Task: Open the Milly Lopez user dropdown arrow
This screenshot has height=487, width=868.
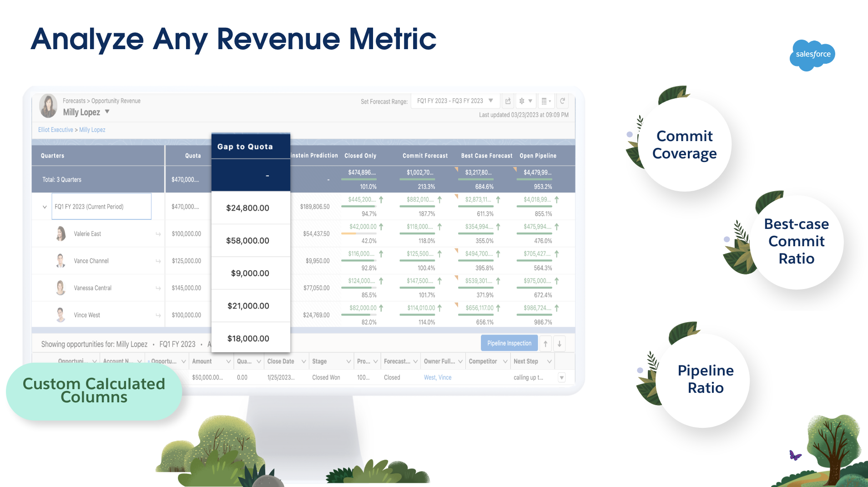Action: pos(107,112)
